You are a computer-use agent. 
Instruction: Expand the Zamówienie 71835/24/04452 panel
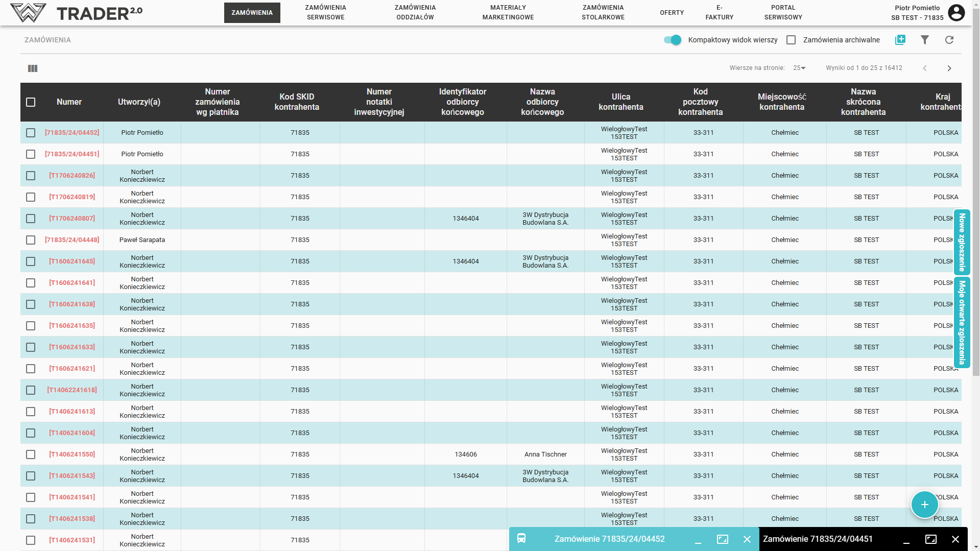coord(722,539)
